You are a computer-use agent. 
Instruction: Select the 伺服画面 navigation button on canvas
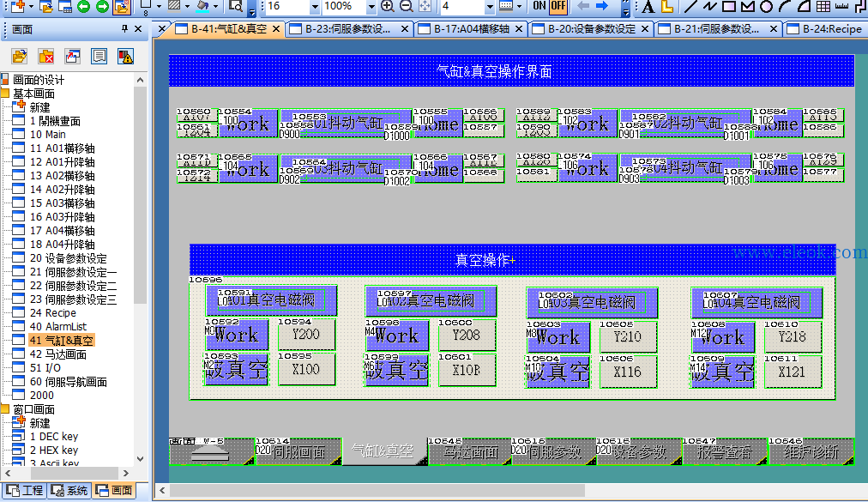click(298, 452)
